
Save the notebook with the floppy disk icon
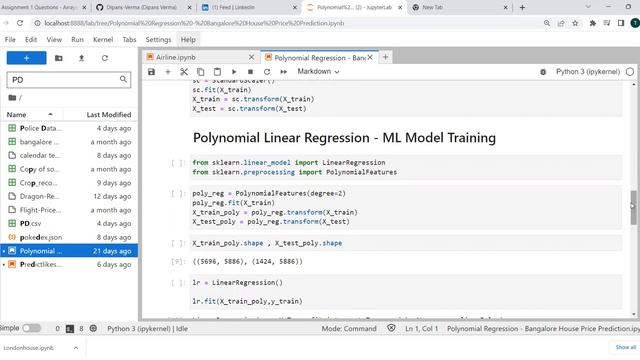click(x=151, y=72)
